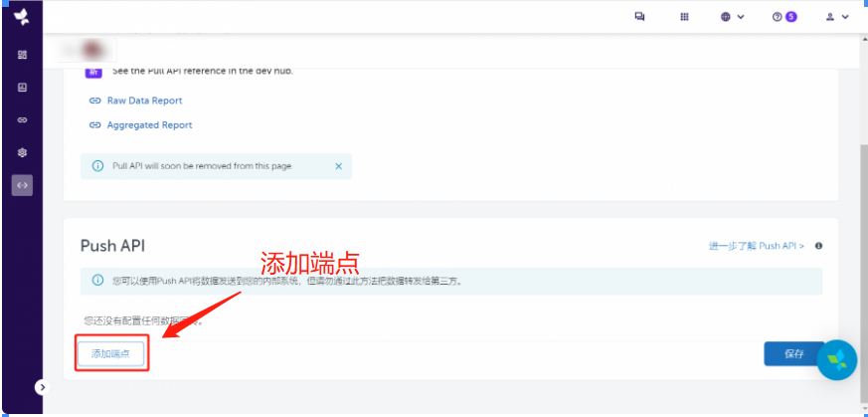The height and width of the screenshot is (417, 868).
Task: Open the floating chat assistant bubble
Action: 837,360
